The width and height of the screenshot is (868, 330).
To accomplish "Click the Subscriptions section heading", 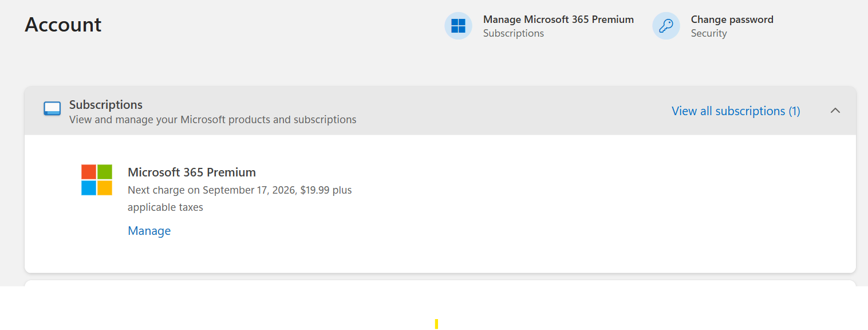I will click(106, 105).
